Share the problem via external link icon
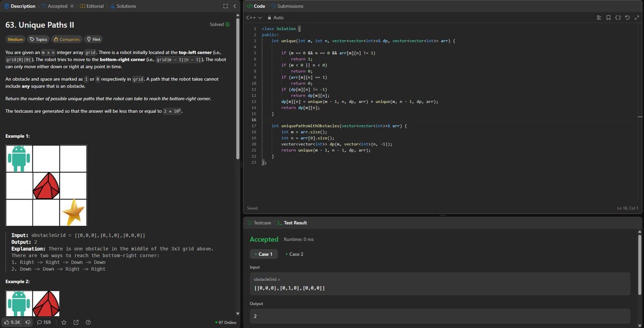The image size is (644, 328). pos(75,322)
